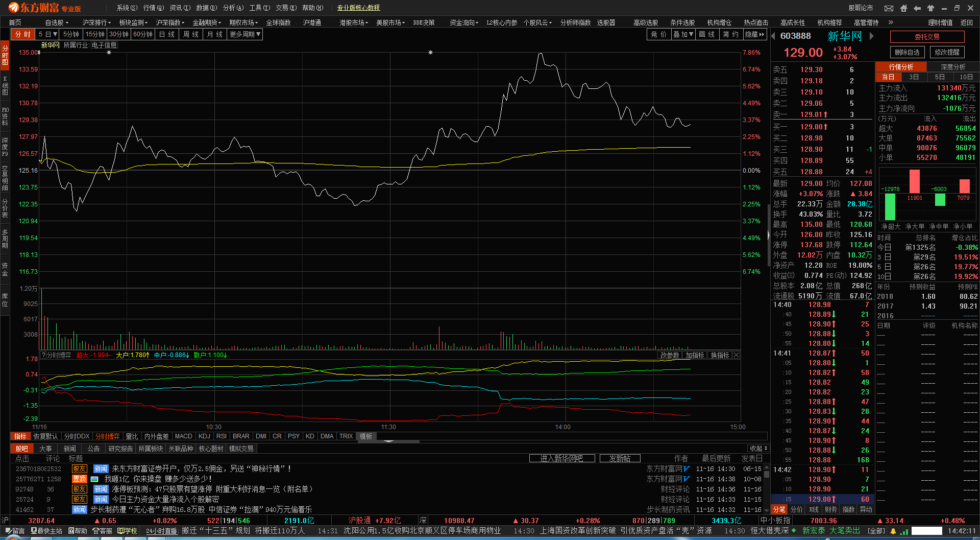
Task: Switch chart to 60分钟 period
Action: coord(143,34)
